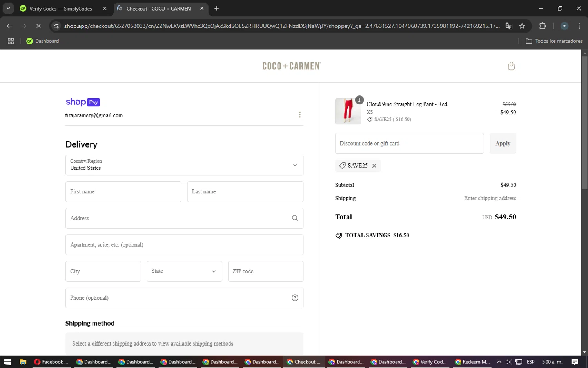The image size is (588, 368).
Task: Click the "Enter shipping address" text
Action: pyautogui.click(x=490, y=198)
